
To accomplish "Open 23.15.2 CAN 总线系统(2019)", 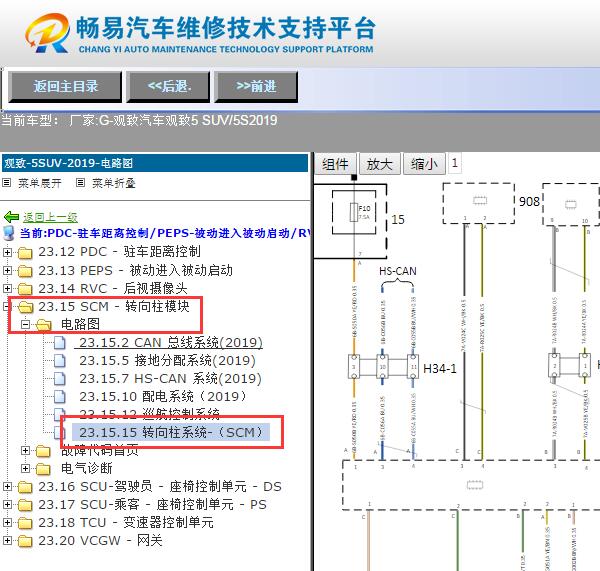I will pyautogui.click(x=171, y=343).
